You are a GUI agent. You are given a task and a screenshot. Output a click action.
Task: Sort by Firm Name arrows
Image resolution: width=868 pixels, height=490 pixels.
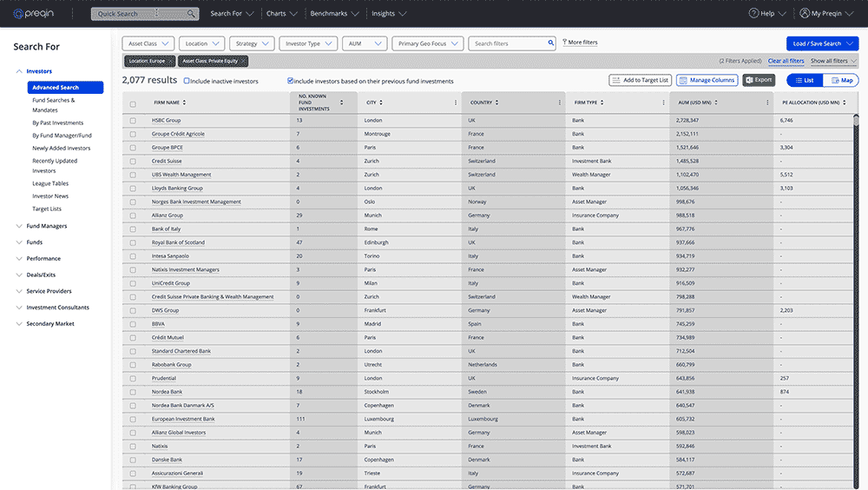coord(184,103)
